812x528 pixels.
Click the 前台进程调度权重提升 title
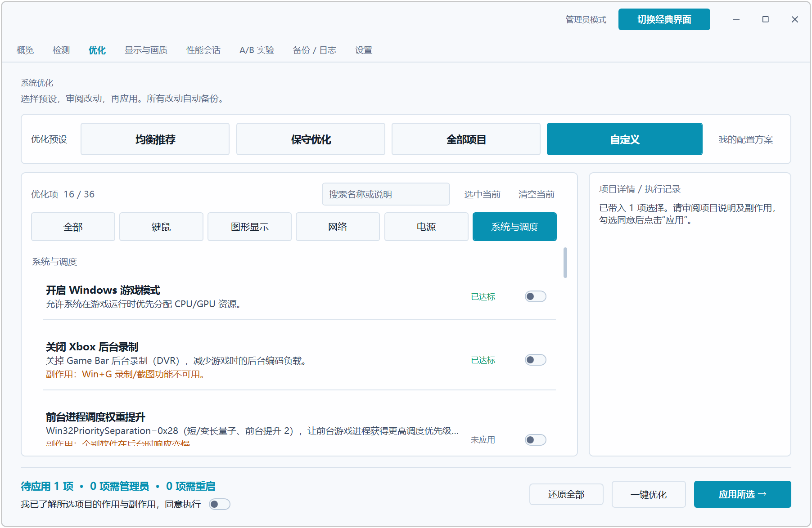95,417
